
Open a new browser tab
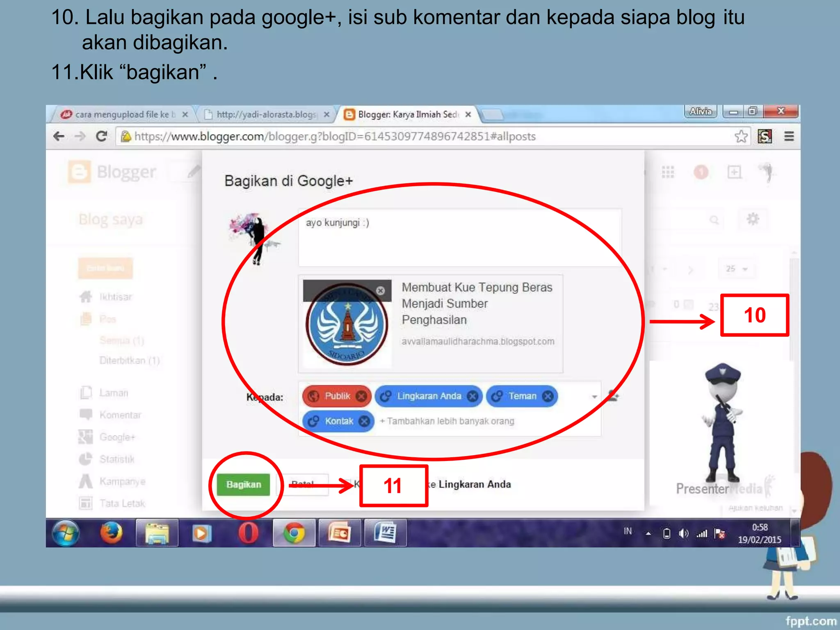click(493, 115)
